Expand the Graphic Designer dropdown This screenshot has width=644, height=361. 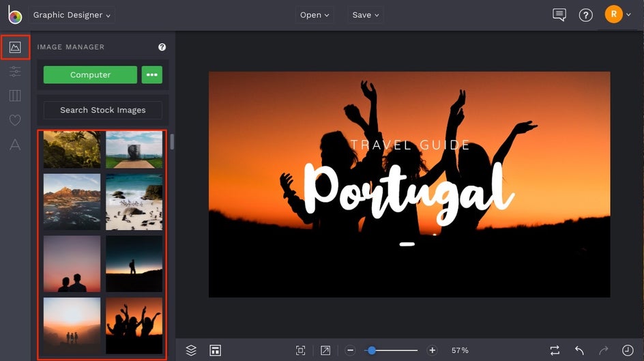pos(72,15)
